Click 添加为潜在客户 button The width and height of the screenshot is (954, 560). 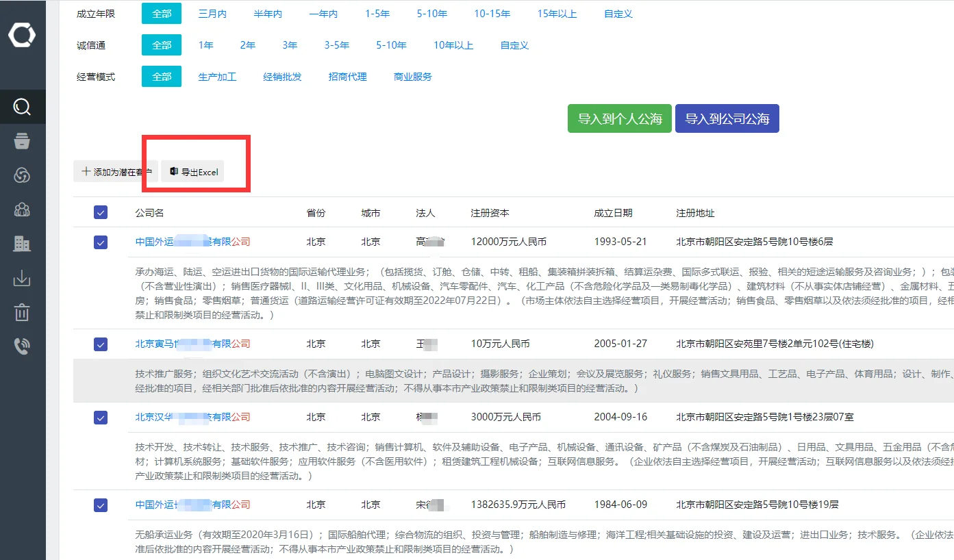coord(116,172)
